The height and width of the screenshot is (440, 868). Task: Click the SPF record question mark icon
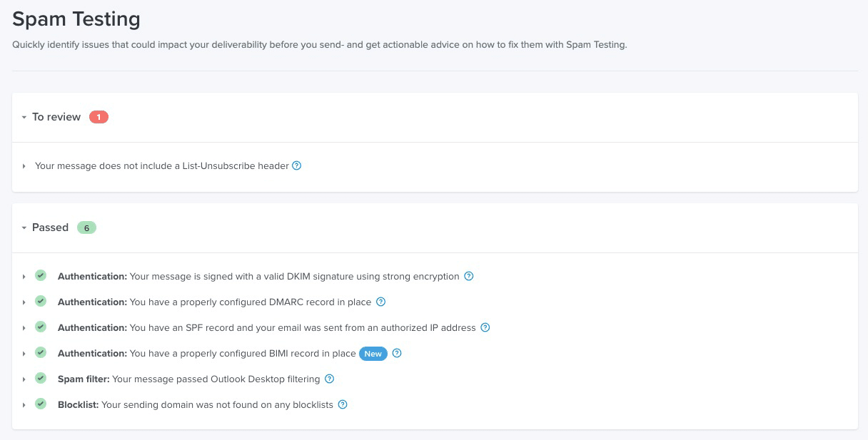[485, 327]
